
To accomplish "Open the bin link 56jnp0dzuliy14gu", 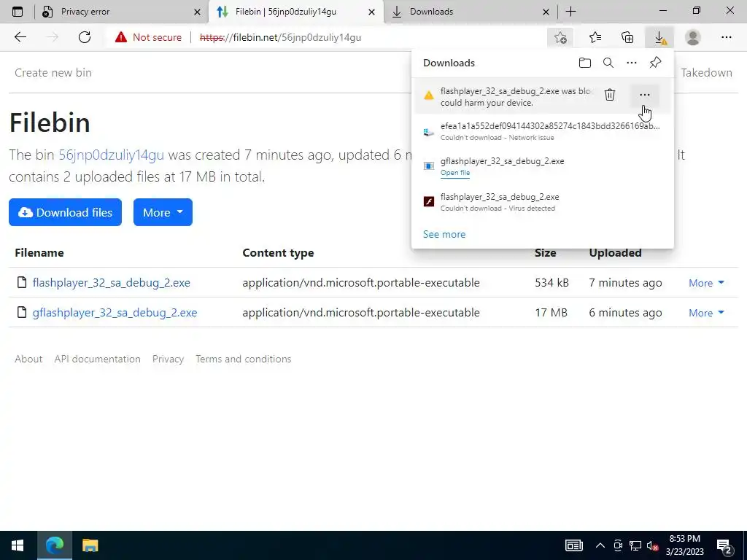I will pos(111,155).
